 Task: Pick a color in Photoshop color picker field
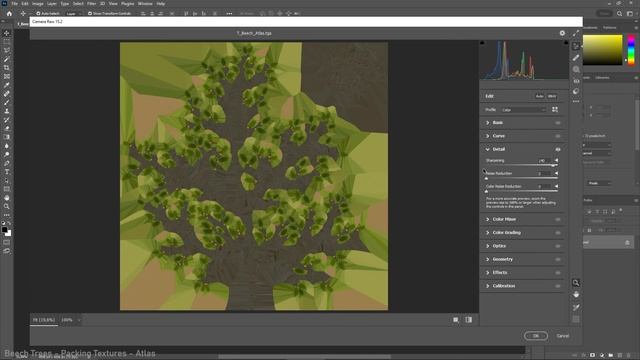(602, 50)
